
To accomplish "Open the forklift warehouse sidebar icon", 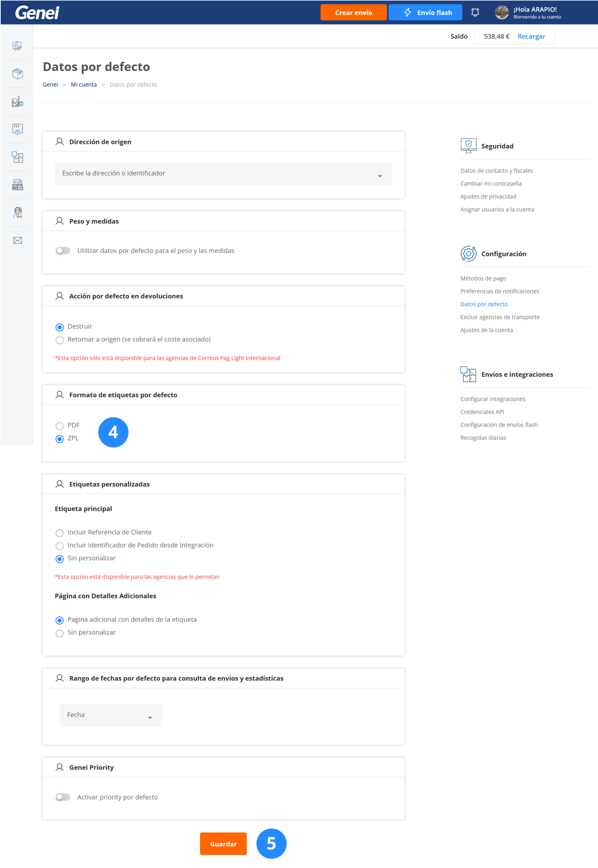I will (x=17, y=101).
